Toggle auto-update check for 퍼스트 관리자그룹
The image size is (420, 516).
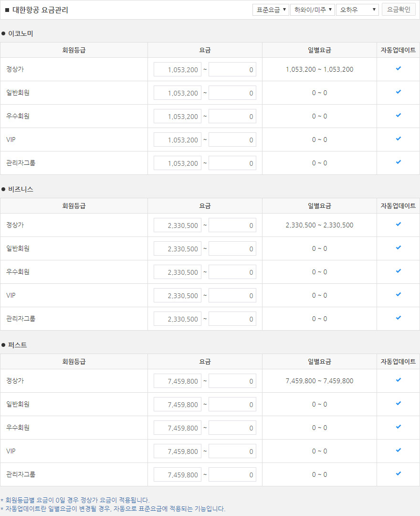coord(399,473)
